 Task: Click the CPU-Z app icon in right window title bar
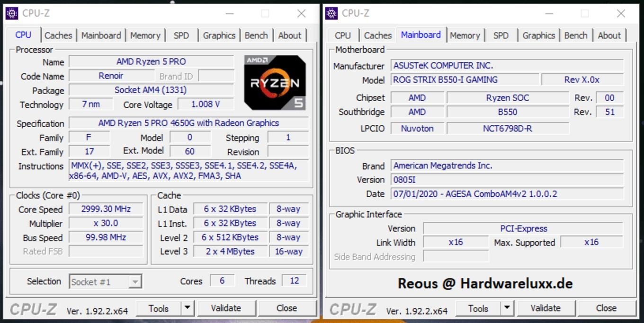click(x=331, y=13)
